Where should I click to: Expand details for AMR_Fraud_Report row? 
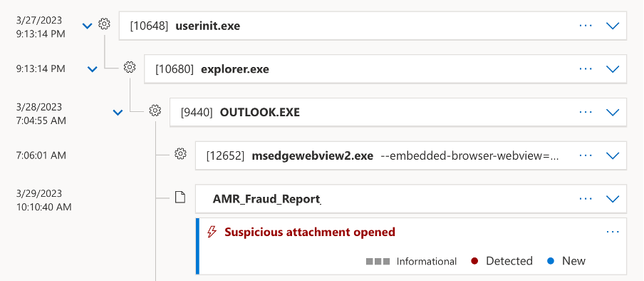coord(613,199)
